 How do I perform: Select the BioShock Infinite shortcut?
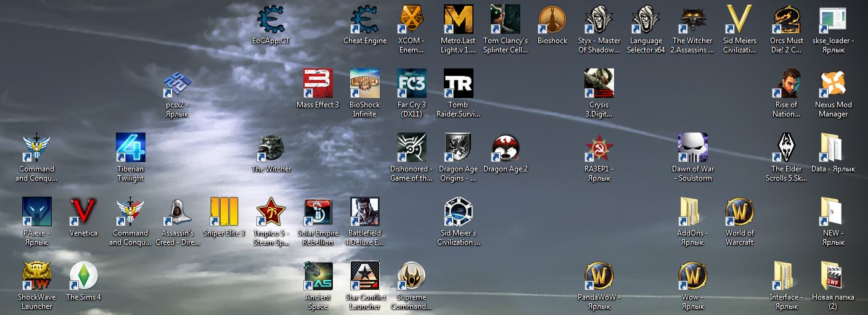click(365, 84)
